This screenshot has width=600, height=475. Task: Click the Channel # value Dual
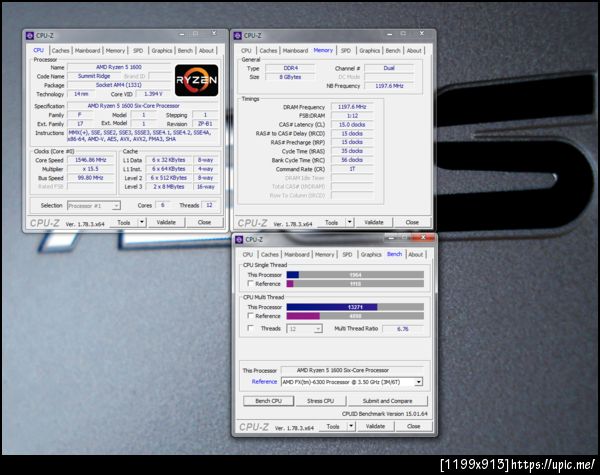coord(389,68)
